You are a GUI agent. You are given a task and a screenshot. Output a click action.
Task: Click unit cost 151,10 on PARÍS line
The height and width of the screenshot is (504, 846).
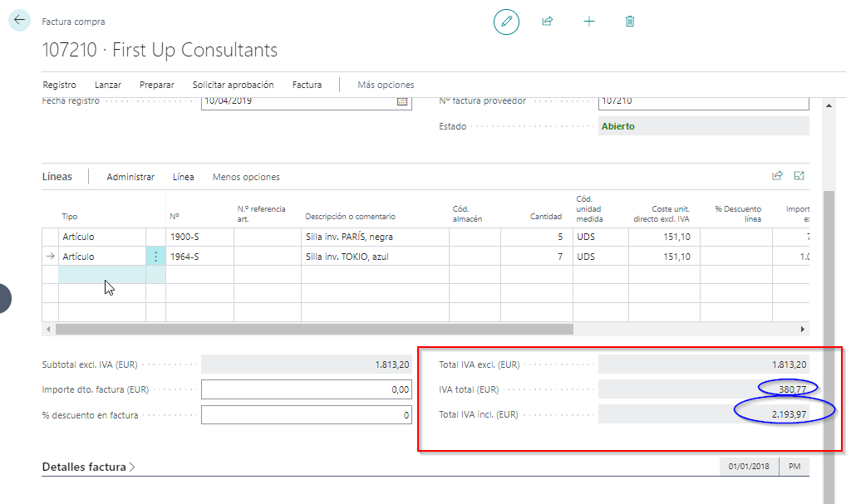[x=676, y=237]
